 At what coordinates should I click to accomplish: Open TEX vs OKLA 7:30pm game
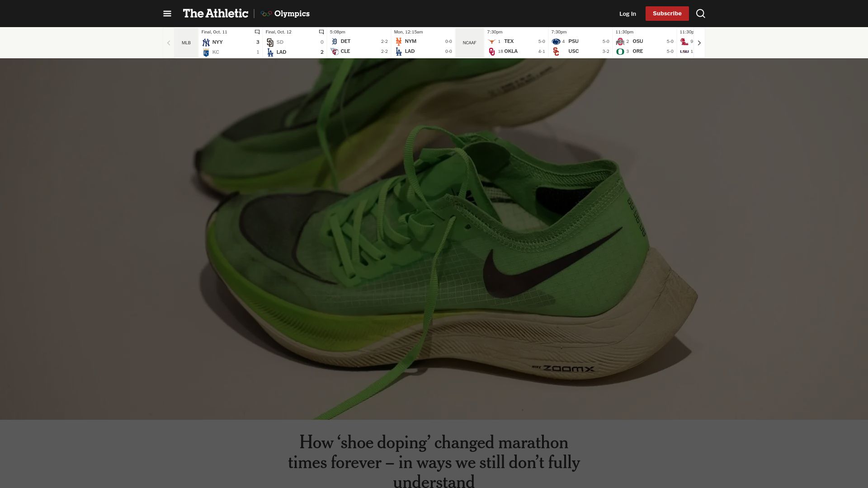click(x=516, y=43)
